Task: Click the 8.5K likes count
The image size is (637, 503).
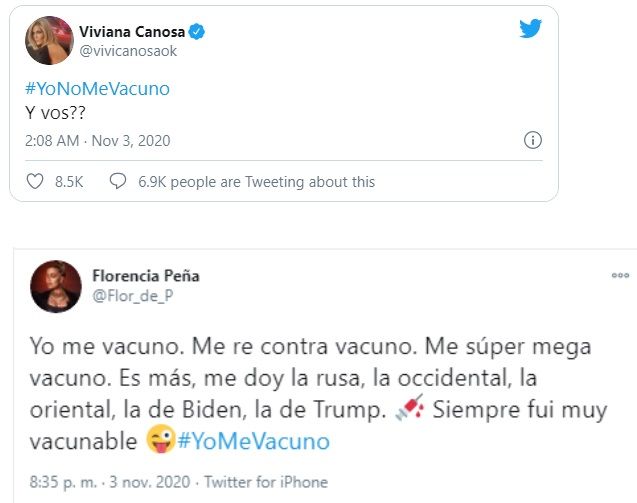Action: [x=69, y=182]
